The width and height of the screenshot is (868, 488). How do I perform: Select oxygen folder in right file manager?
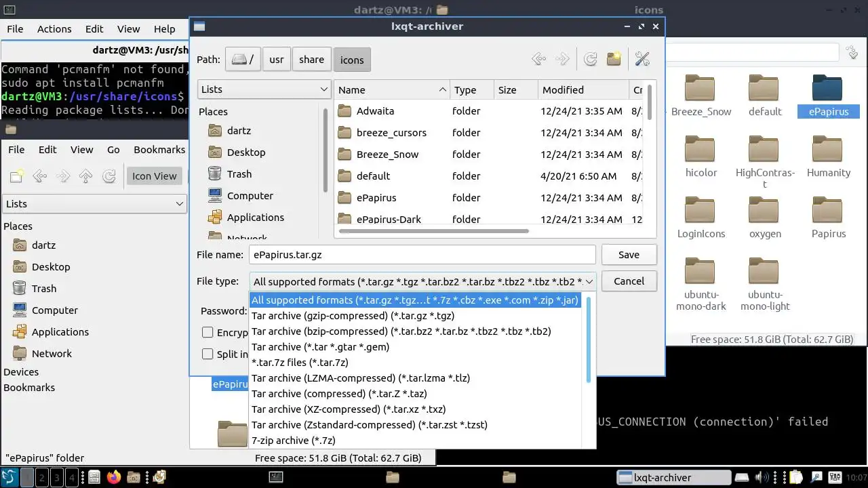pyautogui.click(x=764, y=218)
